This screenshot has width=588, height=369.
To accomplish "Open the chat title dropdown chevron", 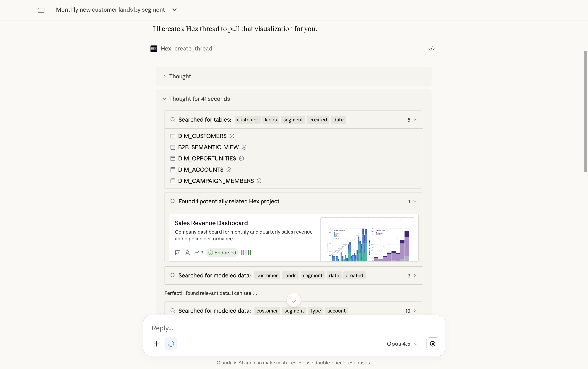I will coord(174,10).
